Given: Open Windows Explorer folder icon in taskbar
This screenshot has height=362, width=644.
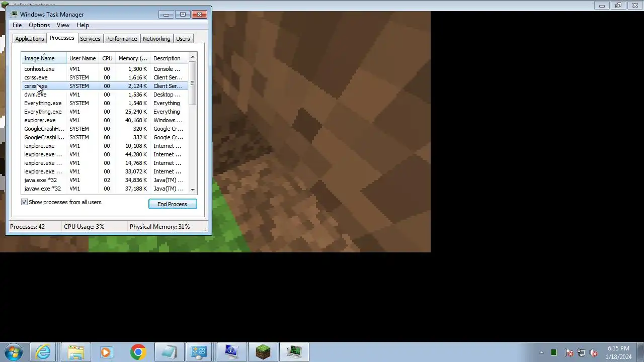Looking at the screenshot, I should 75,352.
